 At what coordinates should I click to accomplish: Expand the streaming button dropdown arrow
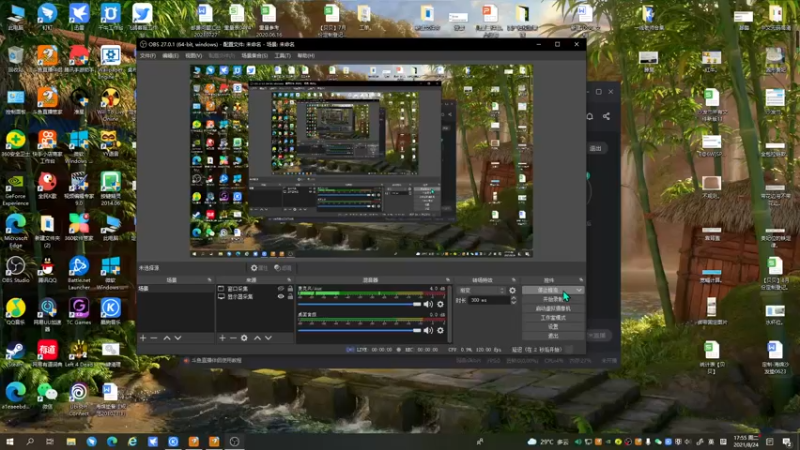pos(579,290)
